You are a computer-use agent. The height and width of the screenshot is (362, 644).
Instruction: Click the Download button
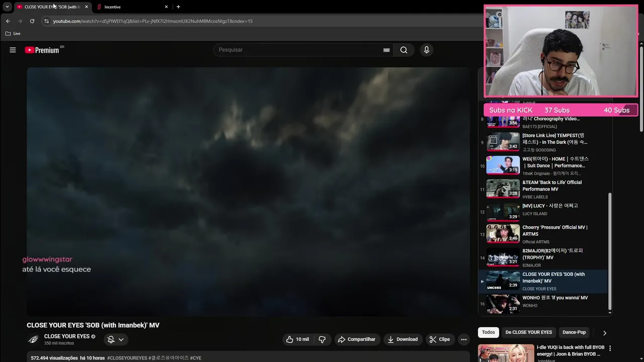[403, 339]
